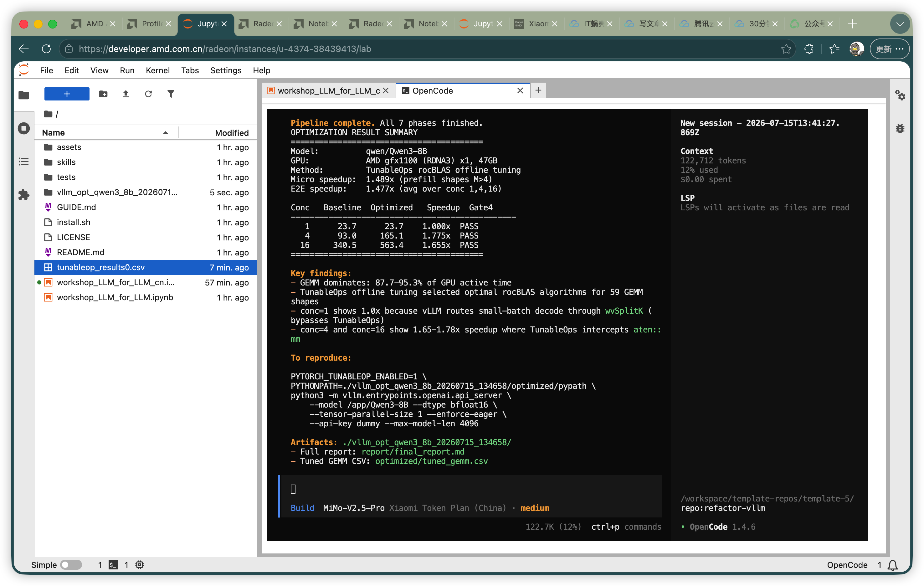Viewport: 924px width, 586px height.
Task: Click the 更新 update button
Action: pos(890,49)
